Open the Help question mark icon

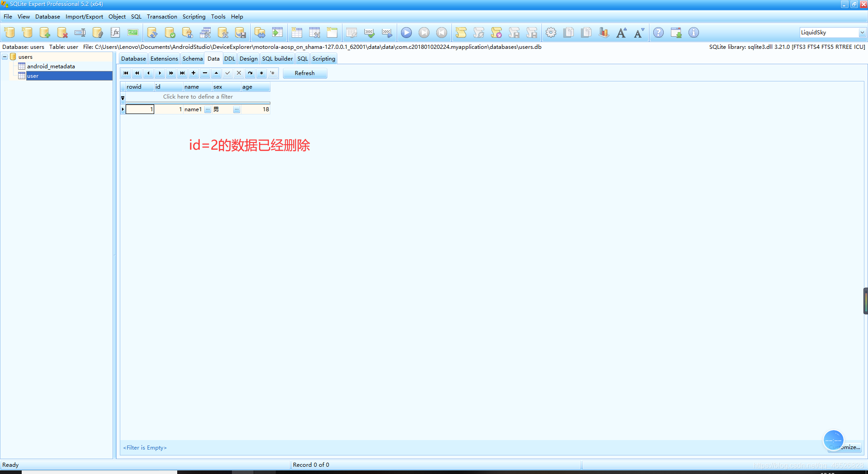(659, 33)
